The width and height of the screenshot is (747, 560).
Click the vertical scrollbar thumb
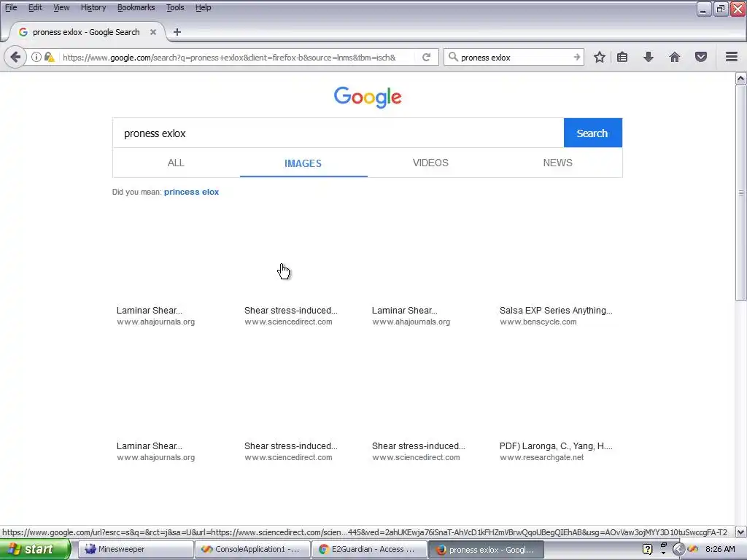741,192
